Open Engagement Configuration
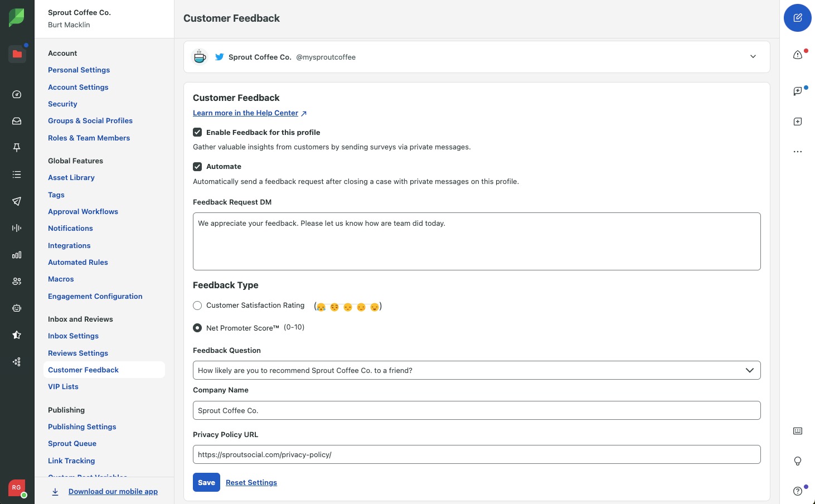 click(95, 297)
